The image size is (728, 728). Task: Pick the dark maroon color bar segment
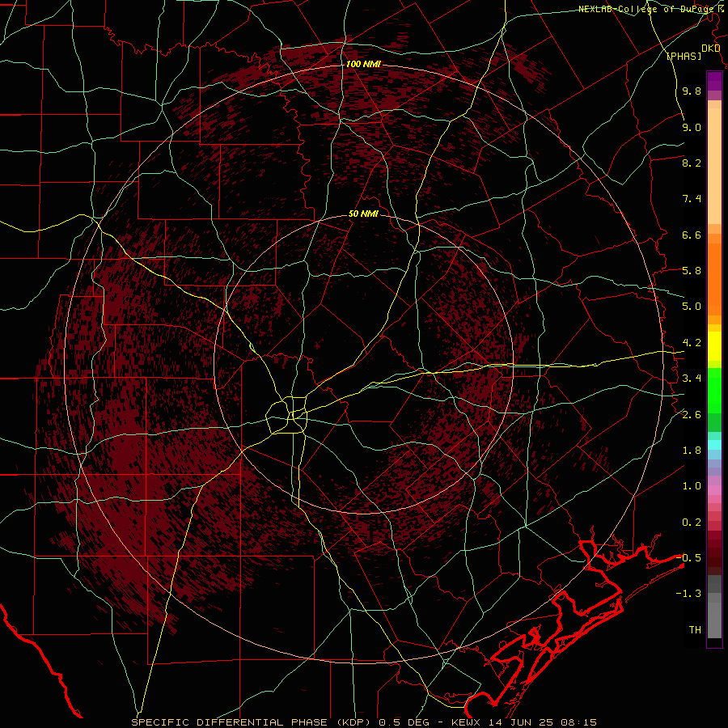[714, 553]
